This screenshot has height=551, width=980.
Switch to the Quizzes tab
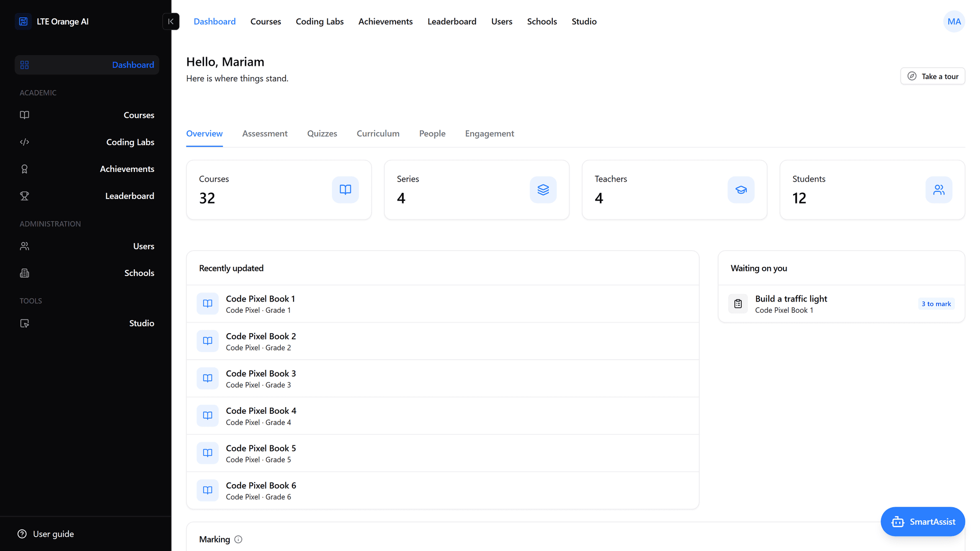click(x=322, y=134)
